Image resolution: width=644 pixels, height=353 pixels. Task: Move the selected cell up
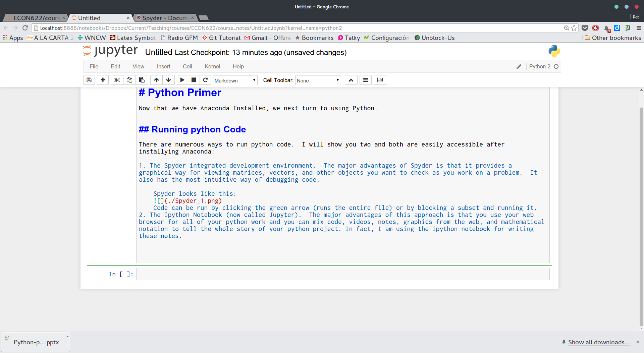click(156, 80)
